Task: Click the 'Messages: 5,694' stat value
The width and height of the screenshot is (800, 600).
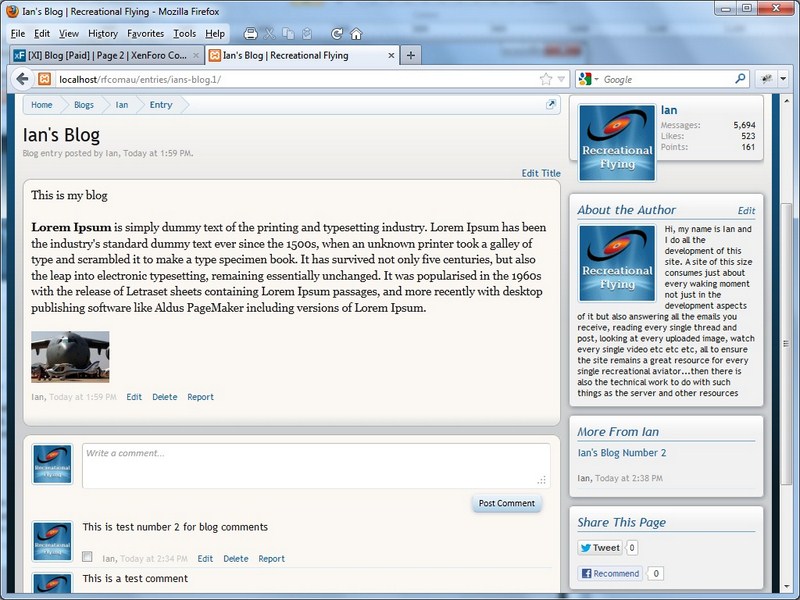Action: (744, 125)
